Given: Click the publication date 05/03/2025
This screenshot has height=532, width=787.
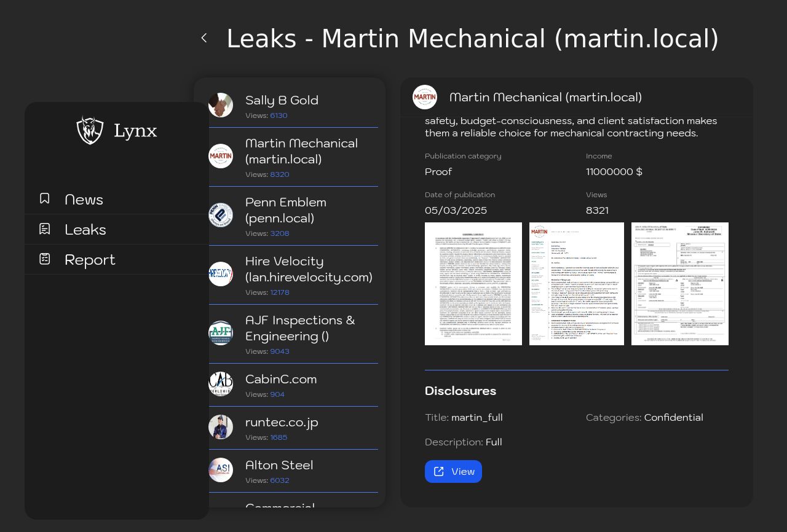Looking at the screenshot, I should [x=456, y=211].
